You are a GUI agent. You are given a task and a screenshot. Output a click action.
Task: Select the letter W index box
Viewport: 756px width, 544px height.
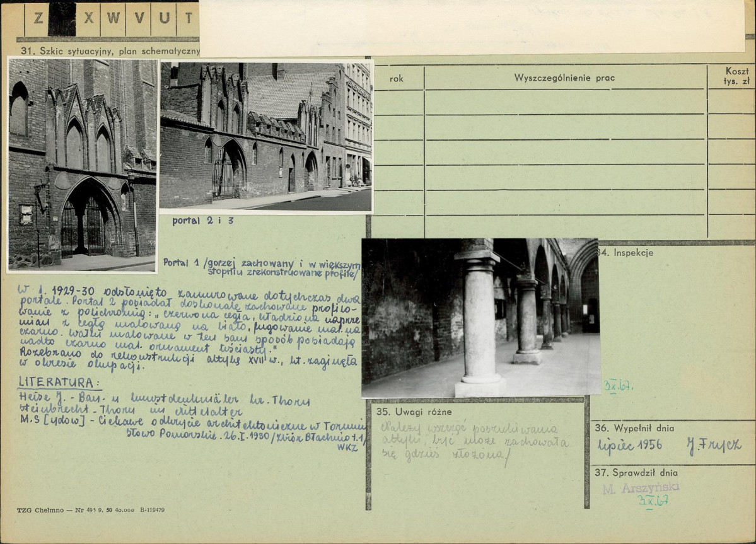(x=113, y=19)
